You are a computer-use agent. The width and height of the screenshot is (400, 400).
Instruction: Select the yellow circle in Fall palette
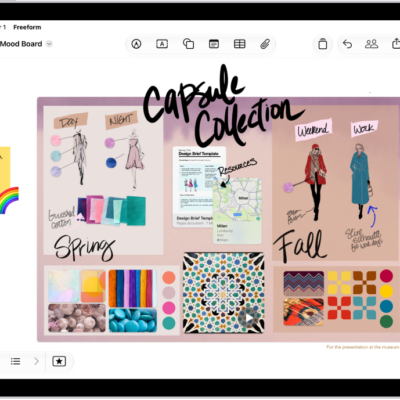point(386,291)
